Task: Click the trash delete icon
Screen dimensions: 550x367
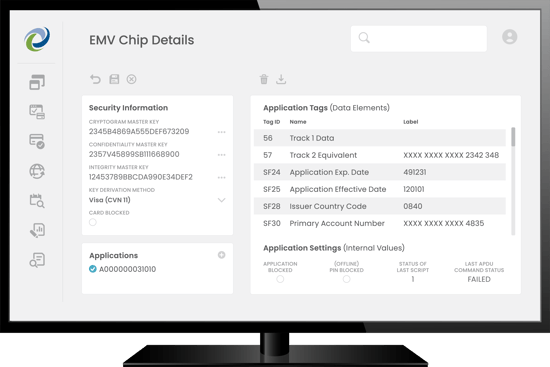Action: click(x=264, y=79)
